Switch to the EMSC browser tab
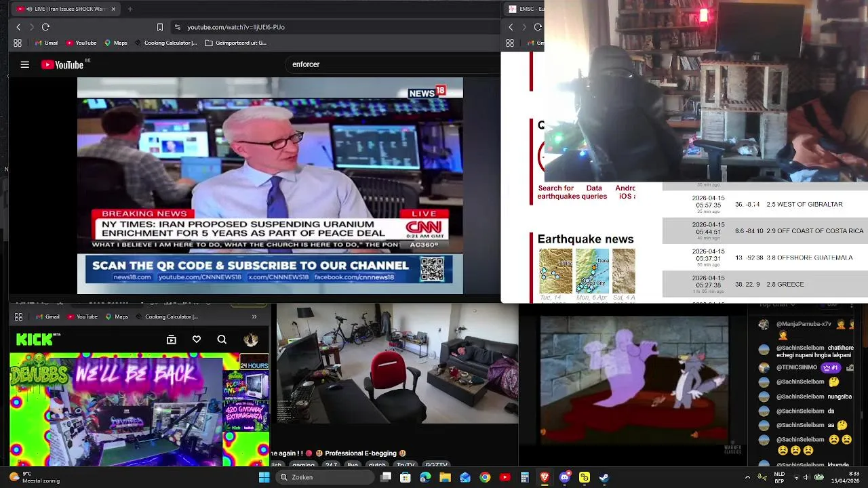Viewport: 868px width, 488px height. pyautogui.click(x=525, y=9)
